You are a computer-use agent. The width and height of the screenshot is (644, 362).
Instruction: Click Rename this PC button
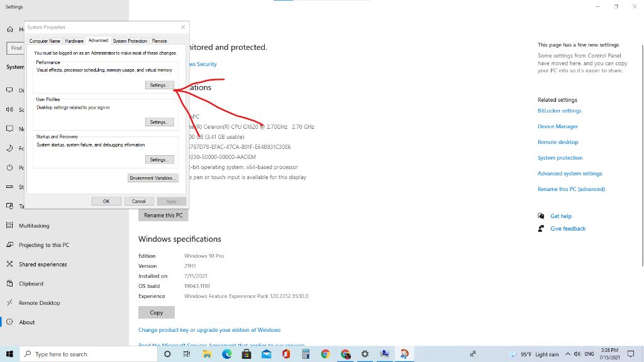point(163,215)
